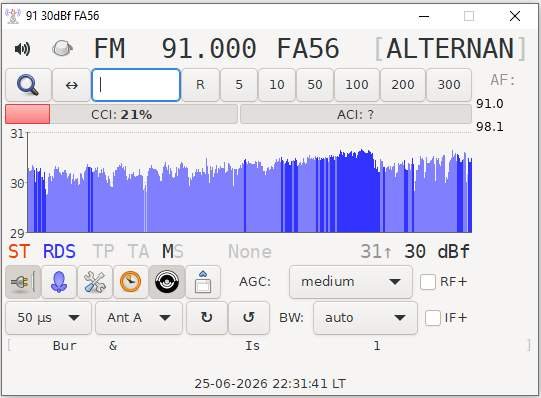
Task: Open settings wrench and screwdriver icon
Action: point(95,282)
